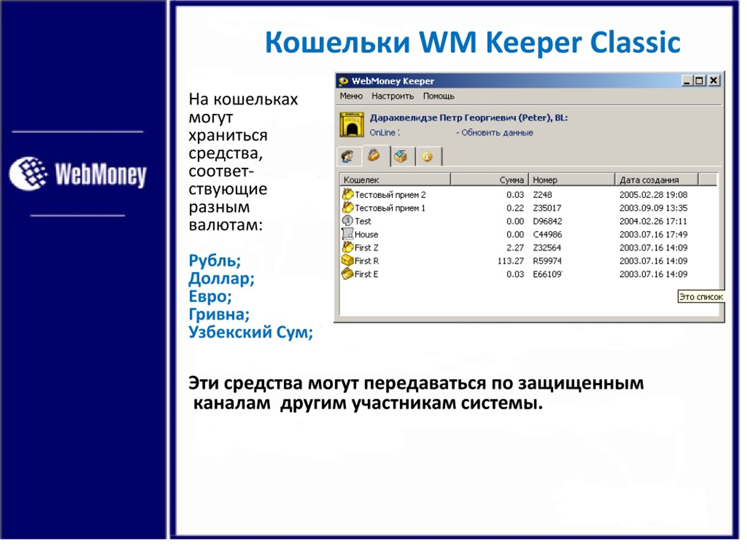This screenshot has width=747, height=560.
Task: Click the amount 2.27
Action: [515, 247]
